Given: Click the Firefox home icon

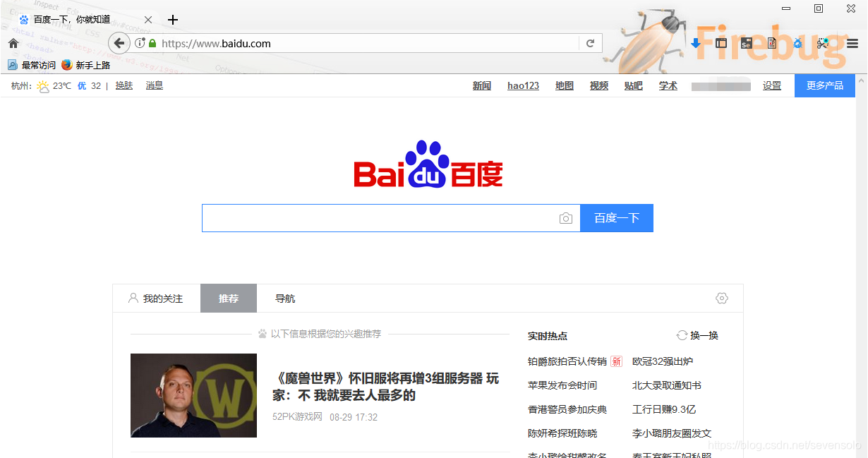Looking at the screenshot, I should [x=13, y=43].
